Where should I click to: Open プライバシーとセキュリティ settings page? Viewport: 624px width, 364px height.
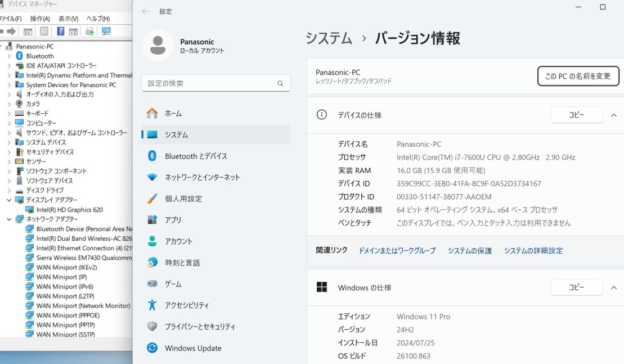[216, 327]
